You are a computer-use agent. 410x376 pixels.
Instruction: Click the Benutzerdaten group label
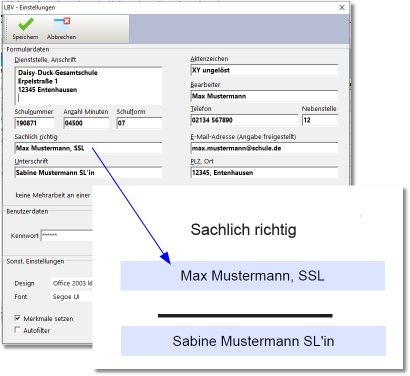[x=27, y=211]
